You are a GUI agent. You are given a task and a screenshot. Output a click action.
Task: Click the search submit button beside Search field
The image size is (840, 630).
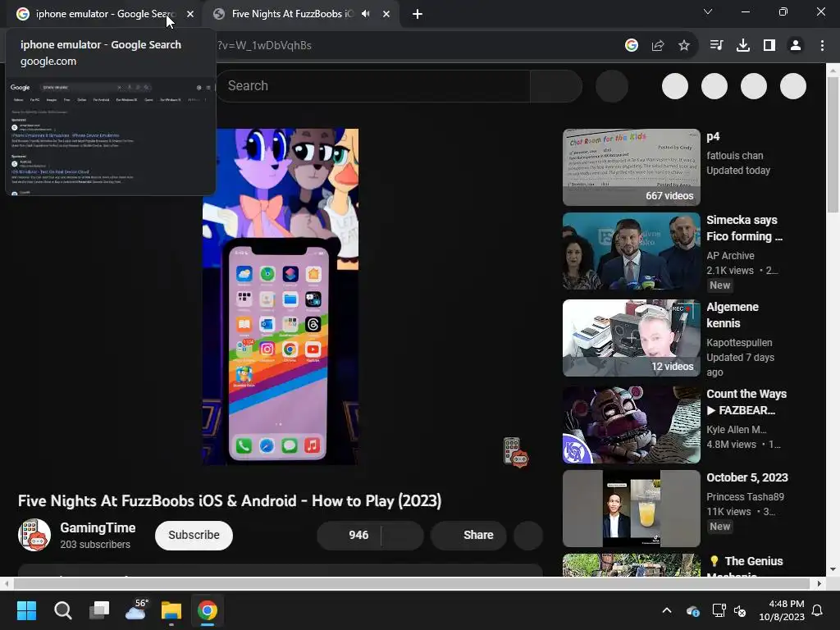coord(555,85)
